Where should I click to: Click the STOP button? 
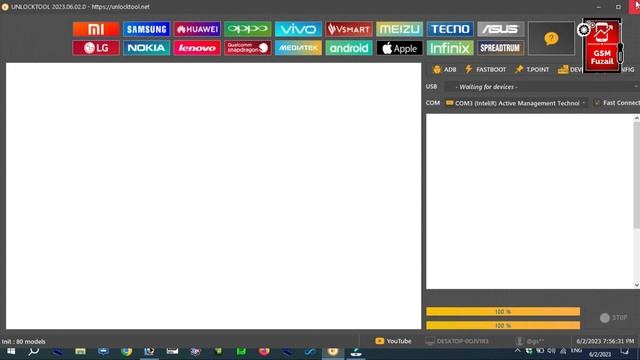point(613,318)
